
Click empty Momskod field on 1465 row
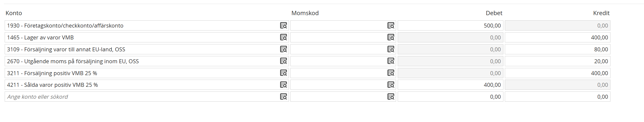click(343, 37)
